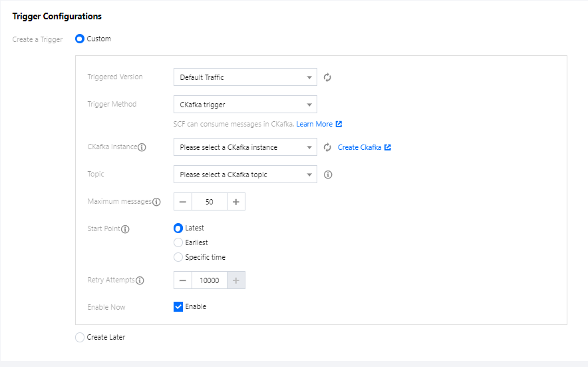Decrease Maximum messages with minus button
Screen dimensions: 588x367
(183, 202)
